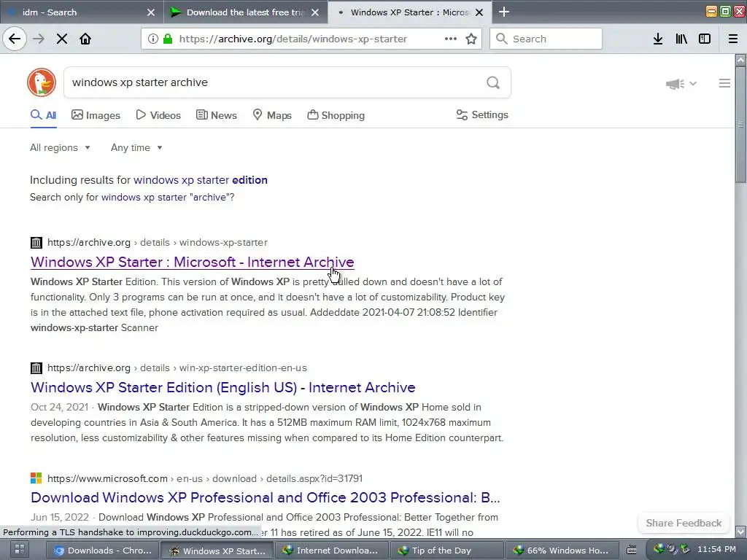
Task: Focus the browser toolbar Search box
Action: coord(546,39)
